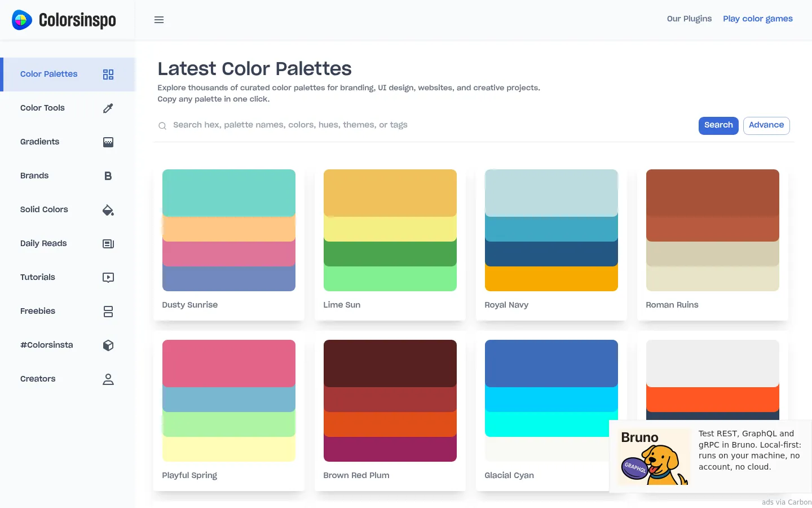The image size is (812, 508).
Task: Open Daily Reads section
Action: pos(68,244)
